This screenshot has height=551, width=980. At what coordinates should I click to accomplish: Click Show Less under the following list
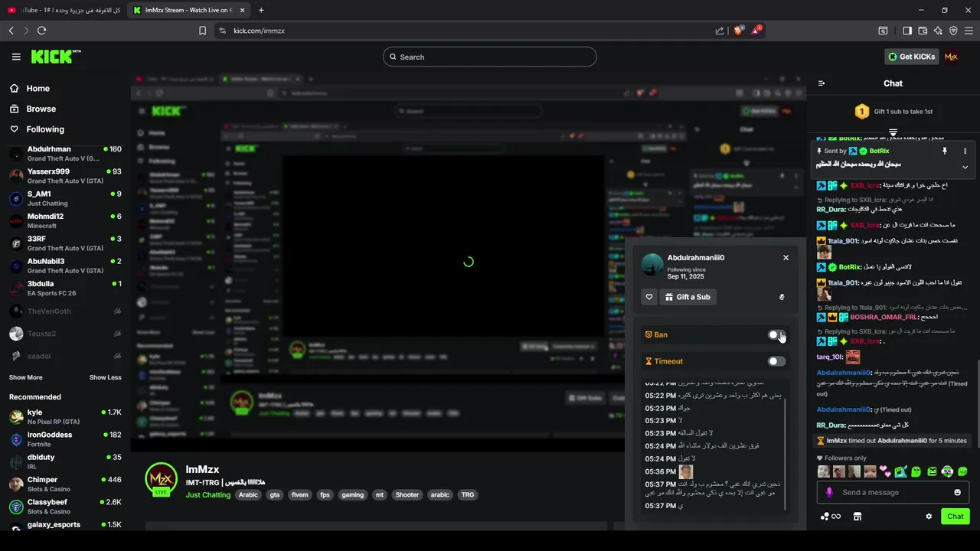[x=105, y=377]
